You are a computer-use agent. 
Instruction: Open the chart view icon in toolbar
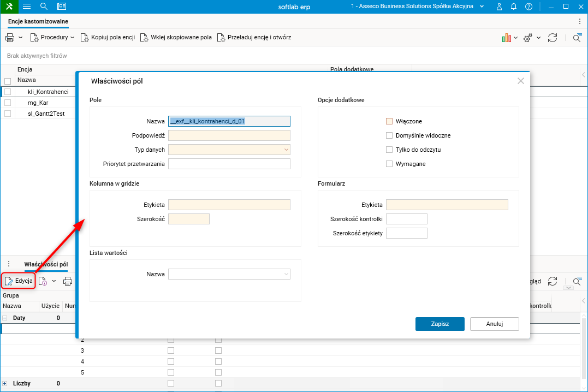pos(506,38)
